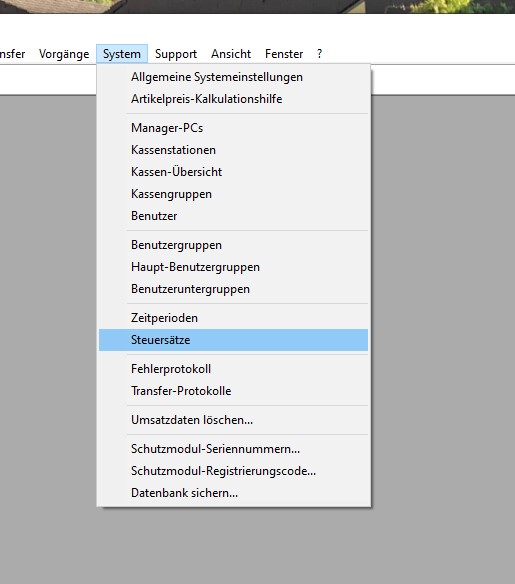515x584 pixels.
Task: Select Kassen-Übersicht
Action: pyautogui.click(x=233, y=172)
